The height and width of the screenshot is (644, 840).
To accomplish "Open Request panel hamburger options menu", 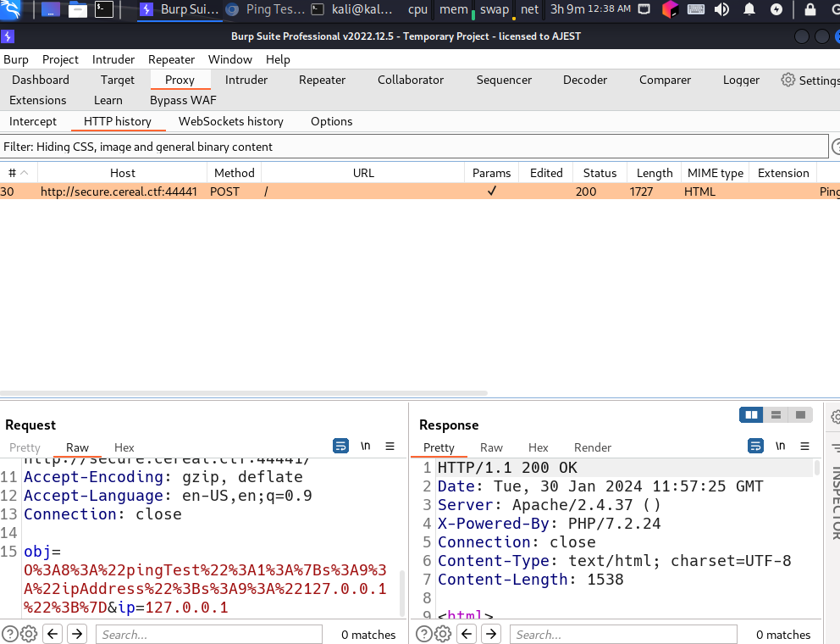I will pyautogui.click(x=390, y=446).
